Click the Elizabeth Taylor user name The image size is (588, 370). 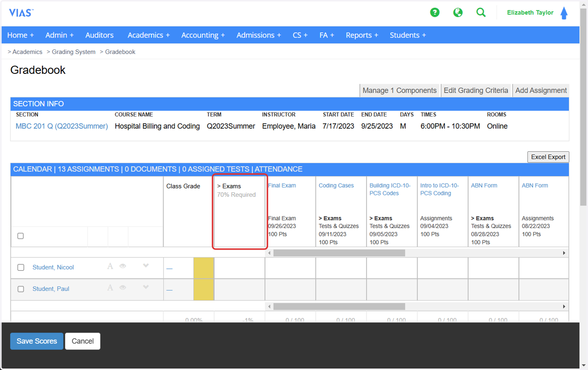click(530, 13)
